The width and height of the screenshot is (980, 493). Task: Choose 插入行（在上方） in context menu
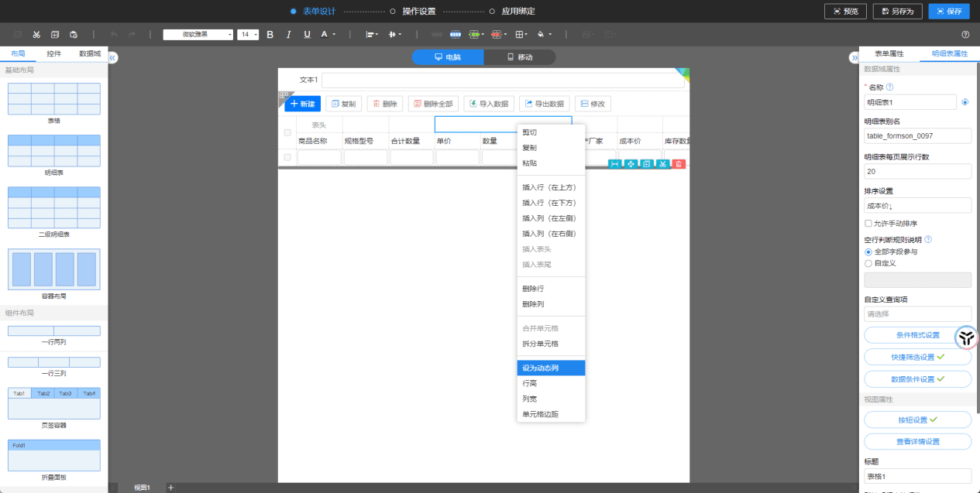tap(551, 187)
